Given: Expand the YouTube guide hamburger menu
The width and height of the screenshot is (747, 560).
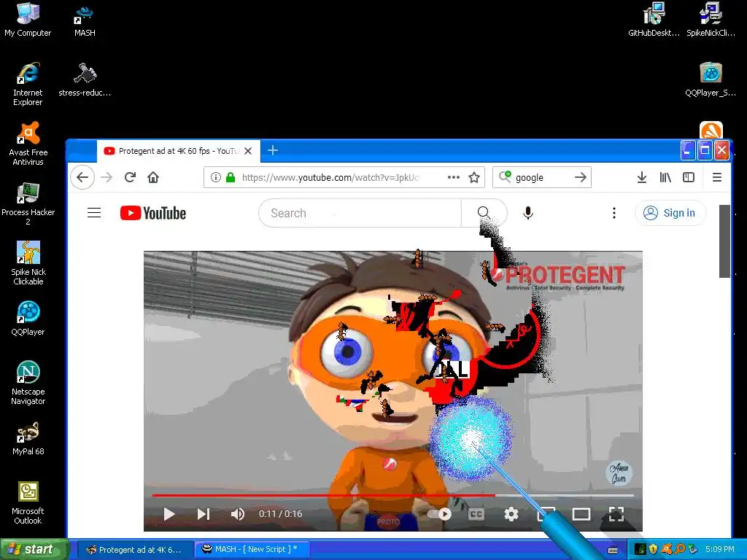Looking at the screenshot, I should (x=94, y=213).
